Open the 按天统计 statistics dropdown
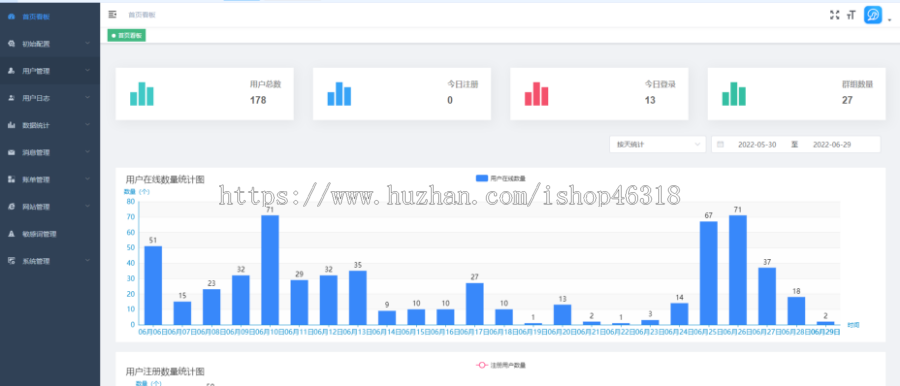This screenshot has height=386, width=900. click(658, 144)
